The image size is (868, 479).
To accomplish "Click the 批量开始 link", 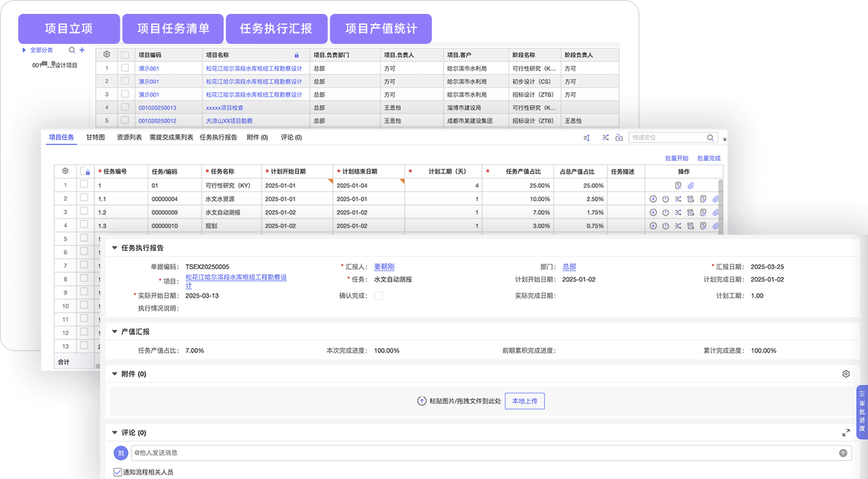I will (x=677, y=158).
